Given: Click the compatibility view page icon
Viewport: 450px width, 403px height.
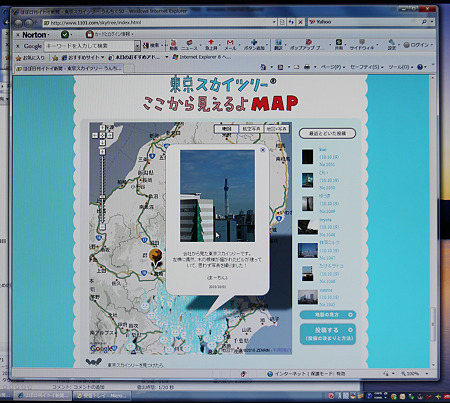Looking at the screenshot, I should click(282, 22).
